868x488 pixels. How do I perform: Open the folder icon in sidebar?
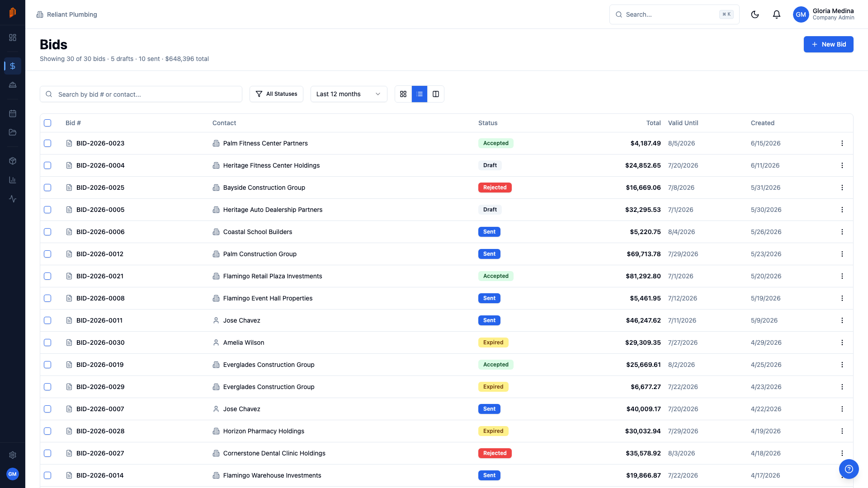point(13,132)
